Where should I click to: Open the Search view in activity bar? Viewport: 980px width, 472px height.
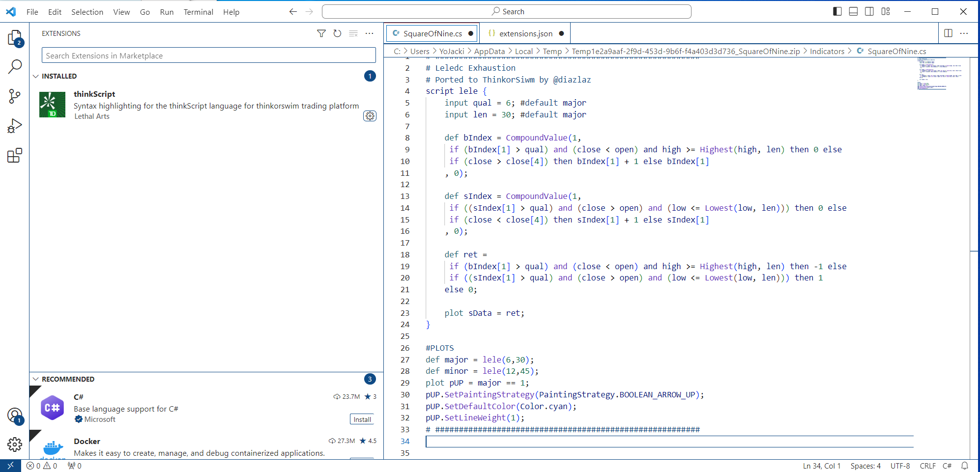15,66
